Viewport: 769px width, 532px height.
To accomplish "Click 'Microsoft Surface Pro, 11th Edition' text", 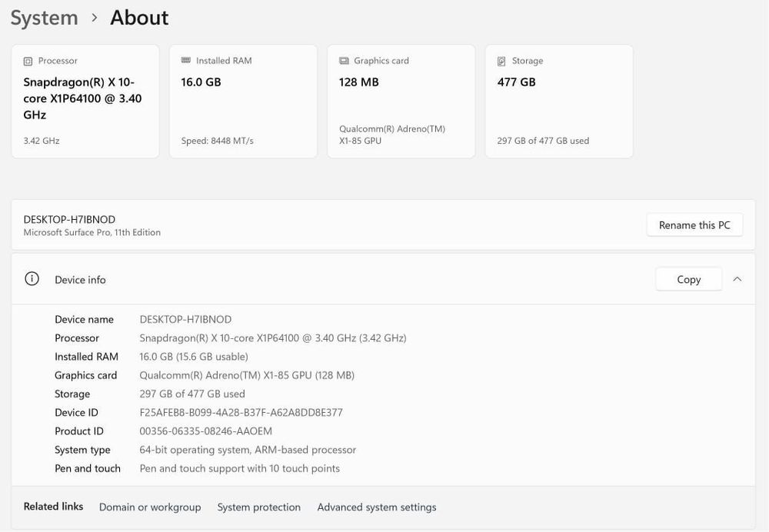I will tap(92, 232).
